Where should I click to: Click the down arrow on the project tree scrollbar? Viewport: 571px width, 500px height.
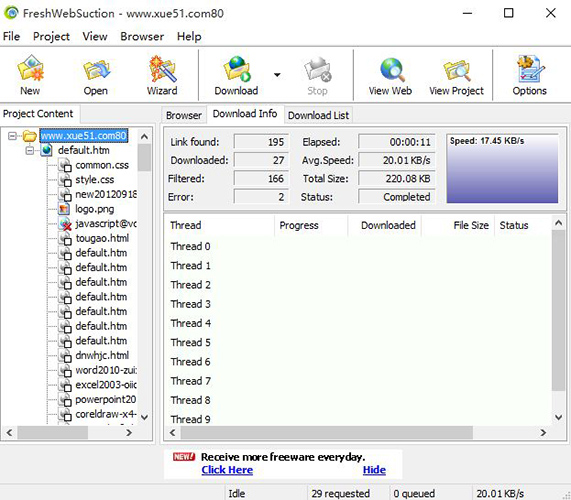[145, 417]
